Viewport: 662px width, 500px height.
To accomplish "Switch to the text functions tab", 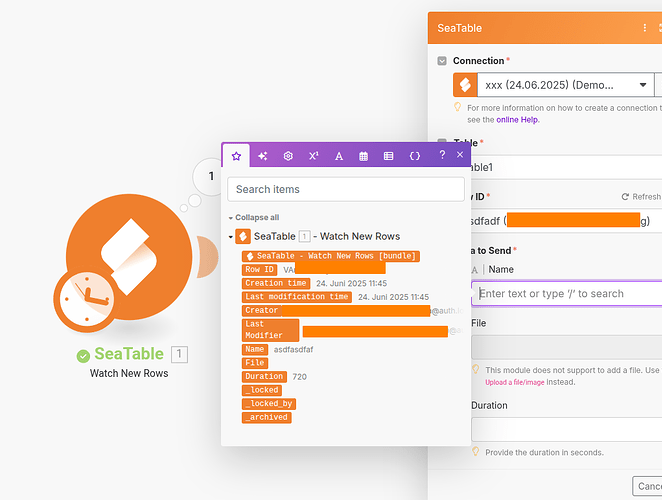I will pos(338,156).
